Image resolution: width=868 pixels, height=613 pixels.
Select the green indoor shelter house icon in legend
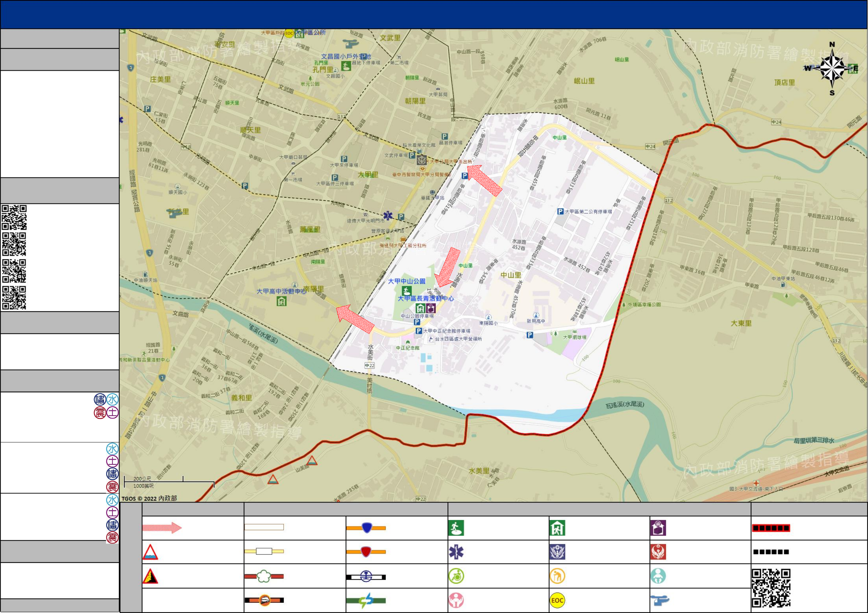557,528
